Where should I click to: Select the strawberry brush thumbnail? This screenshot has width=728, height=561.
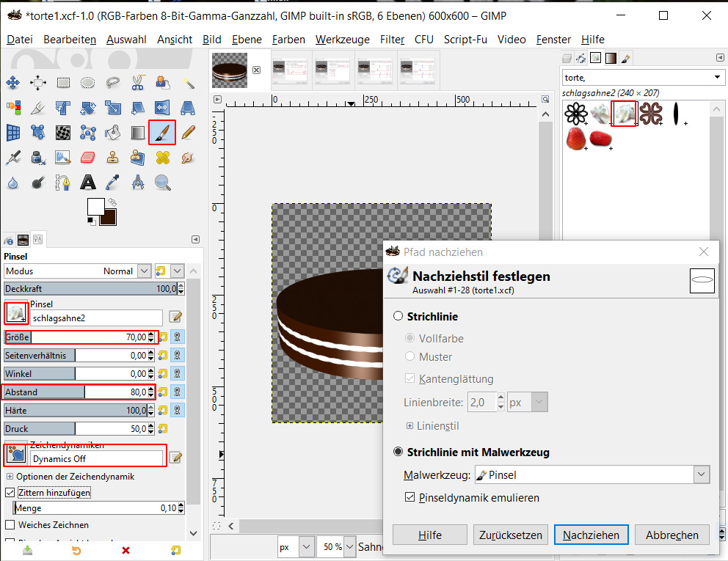click(x=577, y=138)
